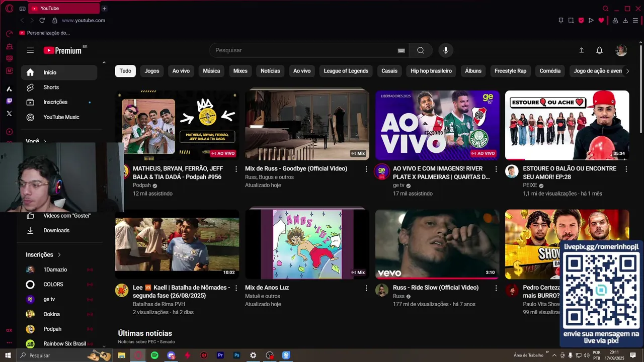This screenshot has width=644, height=362.
Task: Click the red shield ad-blocker icon
Action: [581, 21]
